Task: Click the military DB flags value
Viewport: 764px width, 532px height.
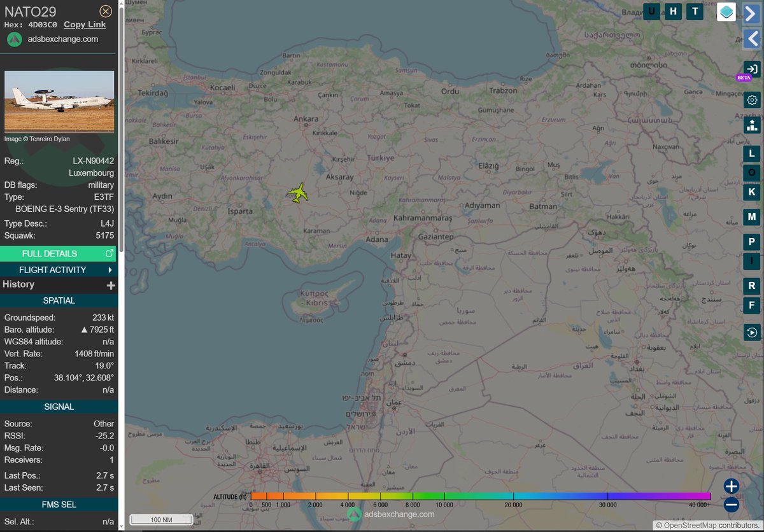Action: pos(101,185)
